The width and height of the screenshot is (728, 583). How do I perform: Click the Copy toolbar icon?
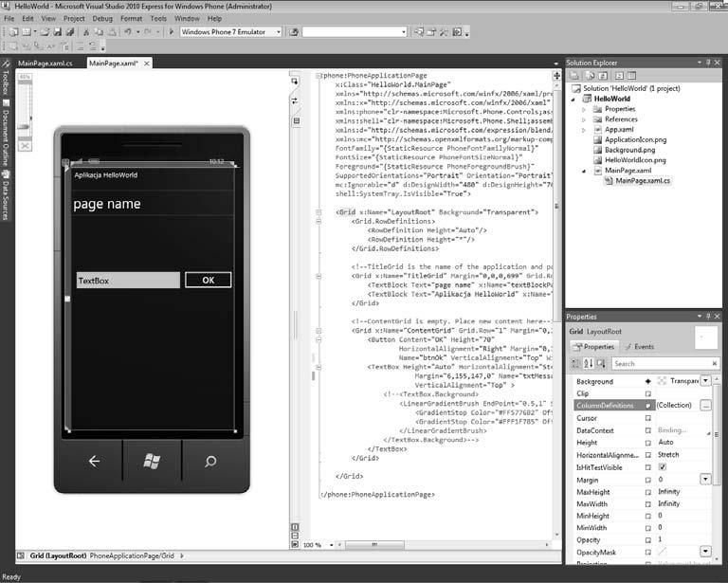click(99, 32)
